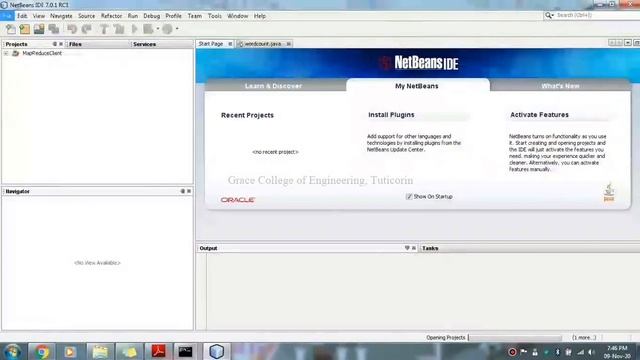Screen dimensions: 640x360
Task: Open Debug Project dropdown arrow
Action: pos(158,29)
